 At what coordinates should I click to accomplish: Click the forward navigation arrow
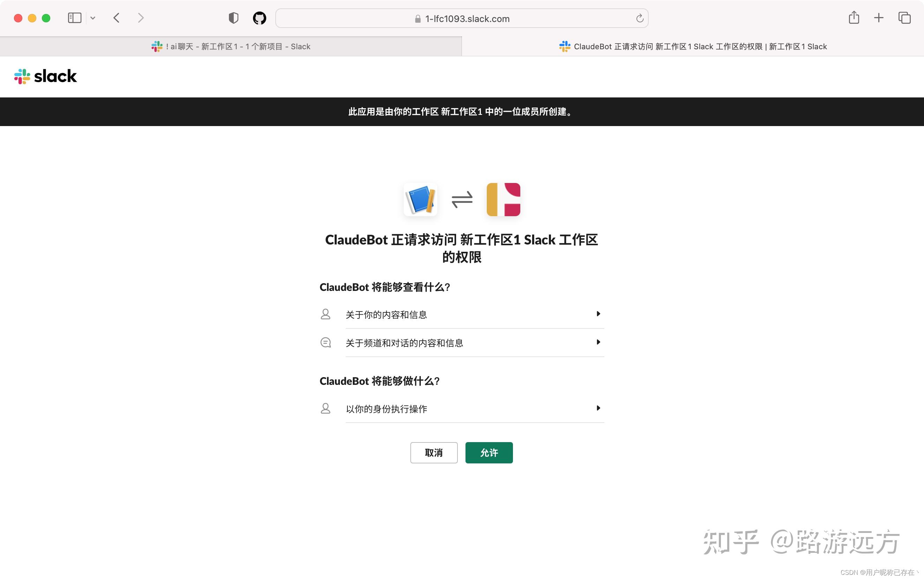(141, 18)
